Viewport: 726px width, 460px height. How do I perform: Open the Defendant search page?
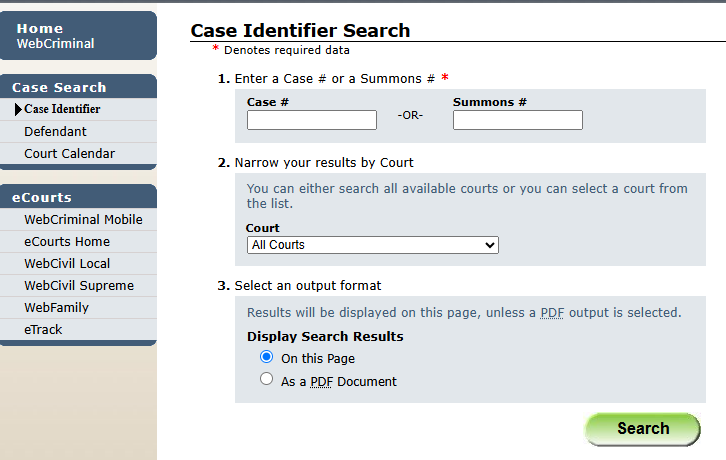[55, 132]
